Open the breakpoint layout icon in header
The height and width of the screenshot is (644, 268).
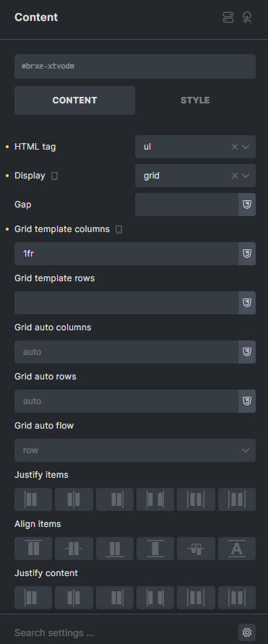pyautogui.click(x=228, y=17)
